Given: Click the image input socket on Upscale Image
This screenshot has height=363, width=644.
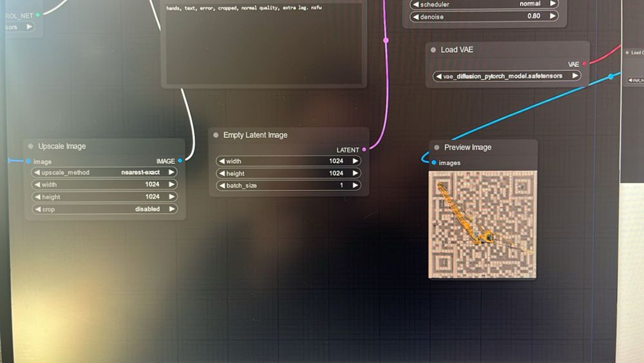Looking at the screenshot, I should point(28,161).
